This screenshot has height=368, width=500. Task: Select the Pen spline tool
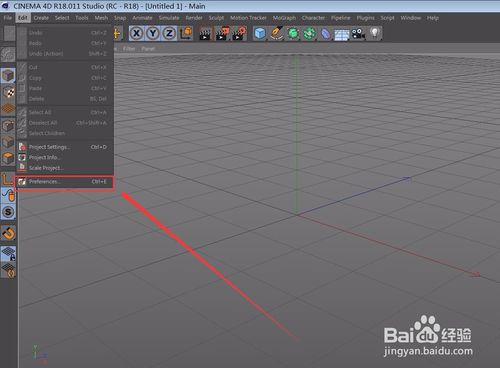coord(276,34)
